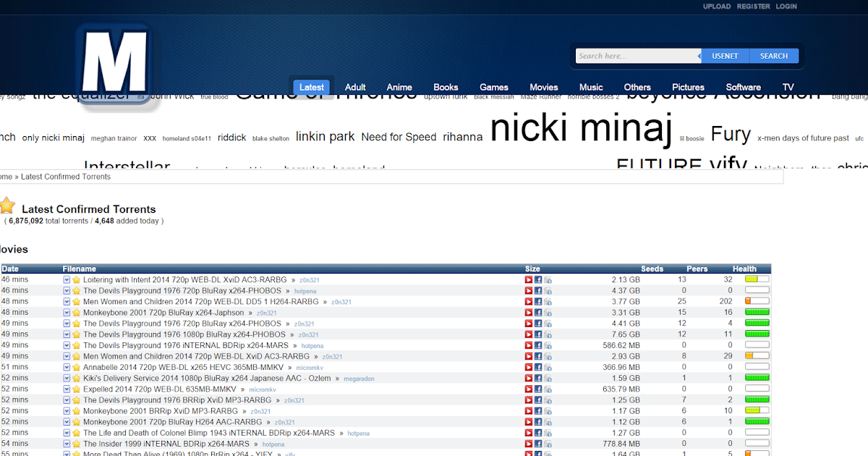This screenshot has height=456, width=868.
Task: Open dropdown arrow beside Expelled 2014
Action: 67,389
